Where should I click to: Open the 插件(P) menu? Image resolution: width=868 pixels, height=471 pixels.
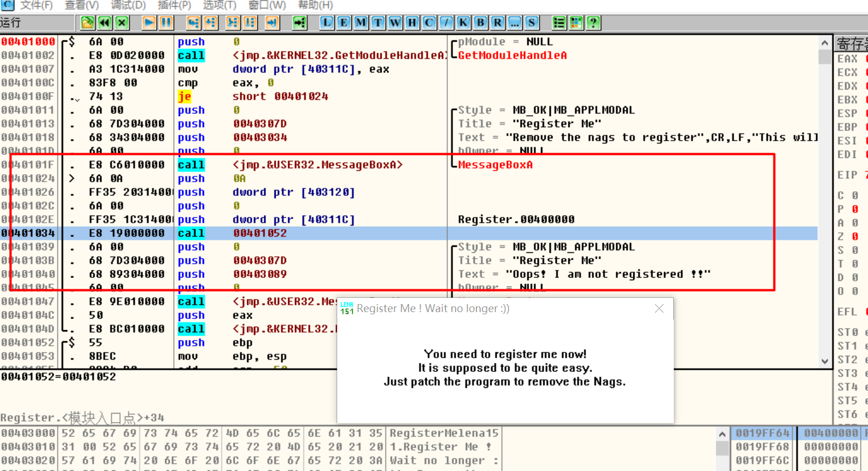[174, 5]
